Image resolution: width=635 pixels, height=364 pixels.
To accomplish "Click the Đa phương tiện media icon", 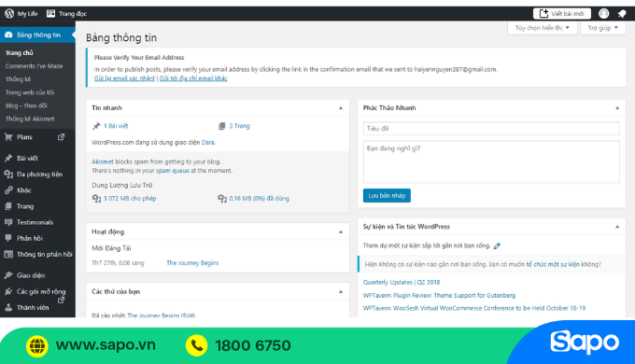I will (8, 175).
